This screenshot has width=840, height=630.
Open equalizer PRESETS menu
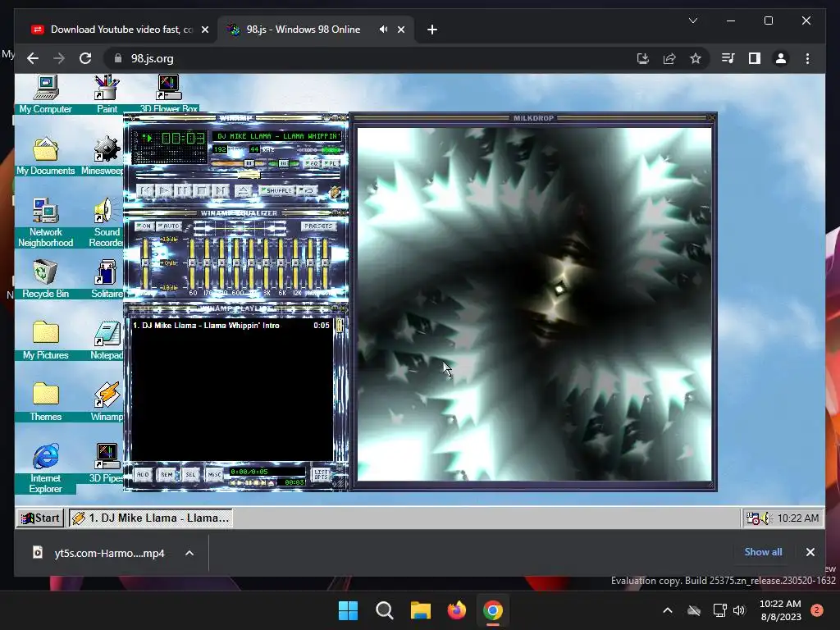coord(318,226)
